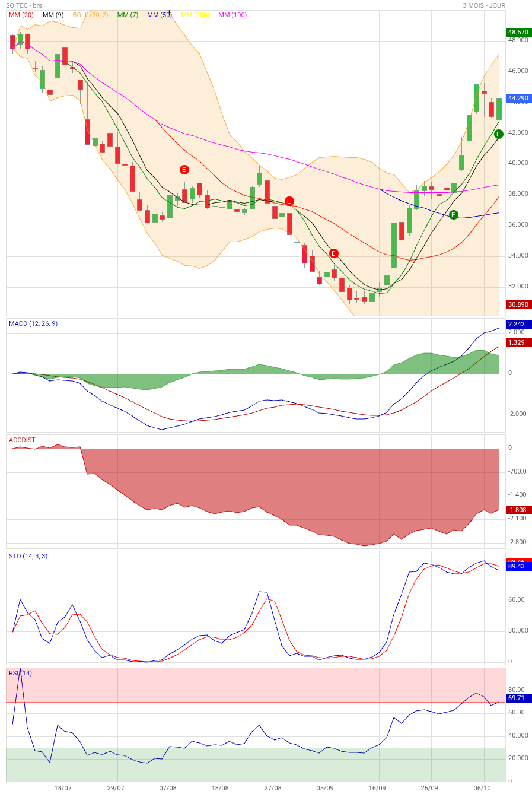Image resolution: width=532 pixels, height=794 pixels.
Task: Click the MACD (12, 26, 9) indicator title
Action: tap(33, 323)
